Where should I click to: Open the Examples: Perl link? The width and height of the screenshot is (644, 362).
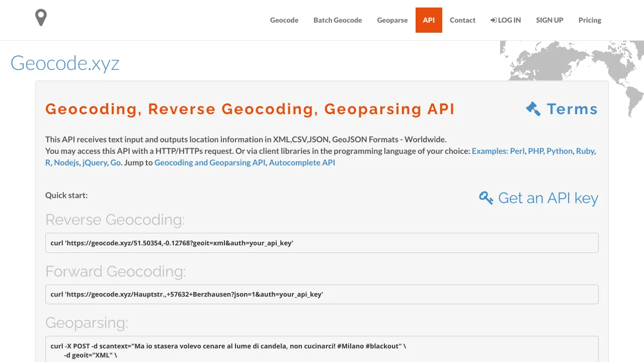(x=498, y=151)
